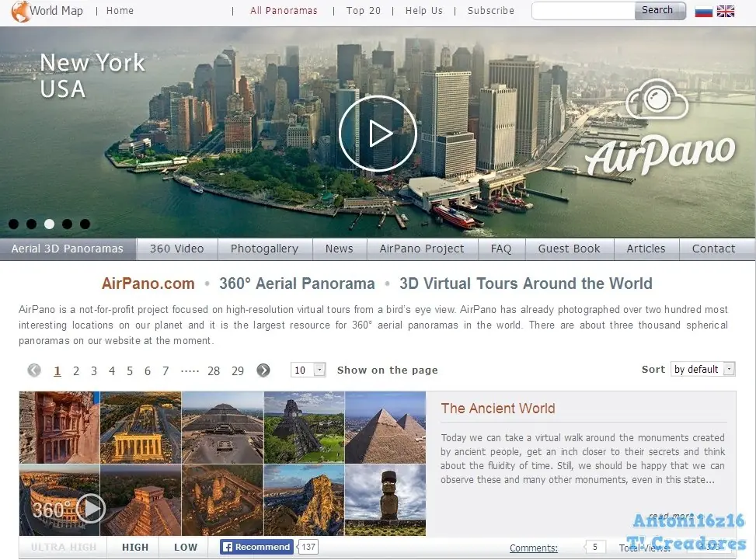Open the All Panoramas link
Screen dimensions: 756x560
[284, 11]
